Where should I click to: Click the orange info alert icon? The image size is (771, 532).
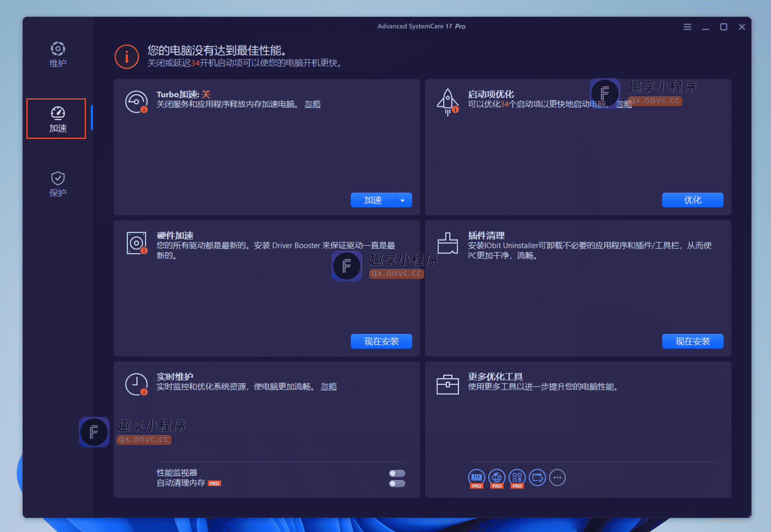[x=127, y=57]
